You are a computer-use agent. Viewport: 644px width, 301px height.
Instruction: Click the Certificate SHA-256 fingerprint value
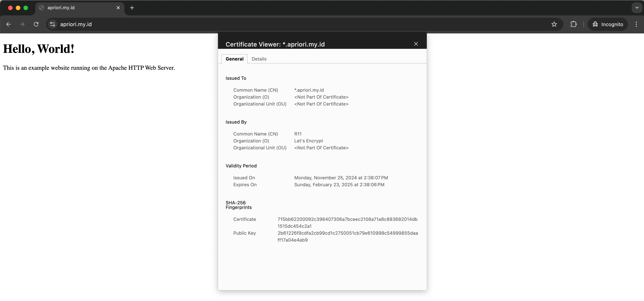click(x=348, y=223)
